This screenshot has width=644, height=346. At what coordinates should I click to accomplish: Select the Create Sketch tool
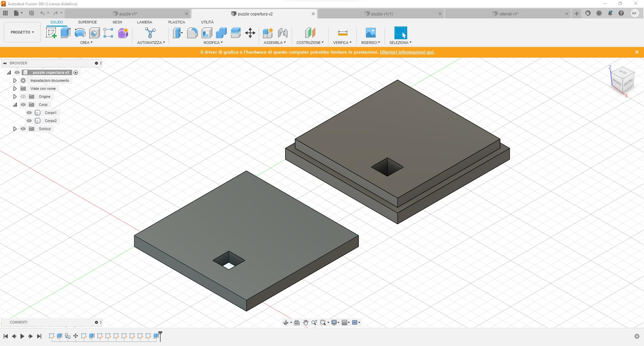[x=51, y=33]
